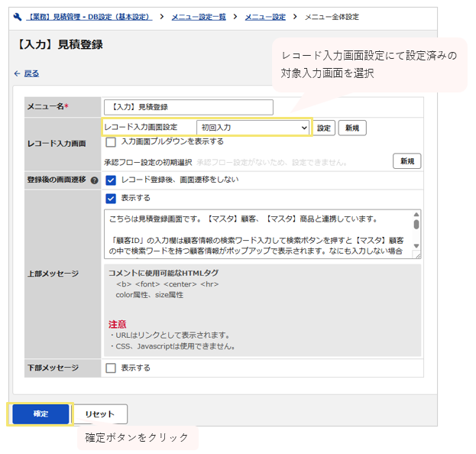Open 【業務】見積管理 - DB設定（基本設定） breadcrumb link
This screenshot has width=476, height=454.
click(89, 17)
